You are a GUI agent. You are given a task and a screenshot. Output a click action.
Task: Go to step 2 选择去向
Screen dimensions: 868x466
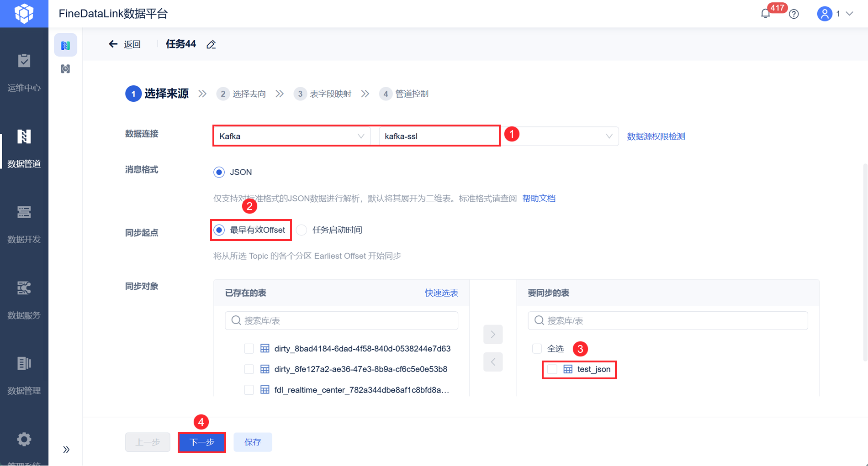coord(241,94)
